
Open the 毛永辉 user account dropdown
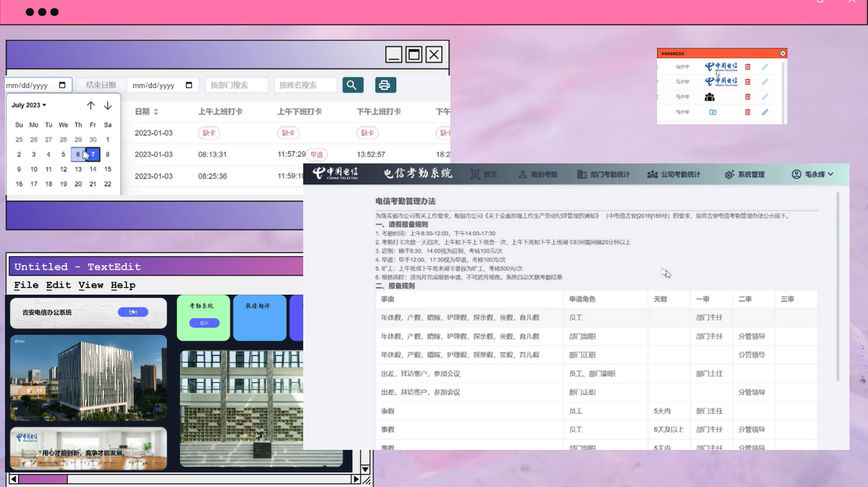(813, 174)
